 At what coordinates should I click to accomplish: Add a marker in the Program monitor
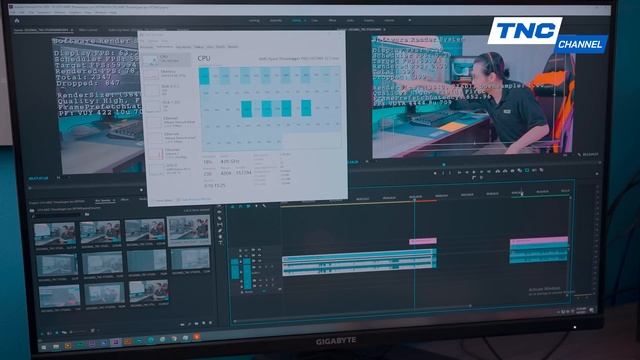[x=435, y=173]
